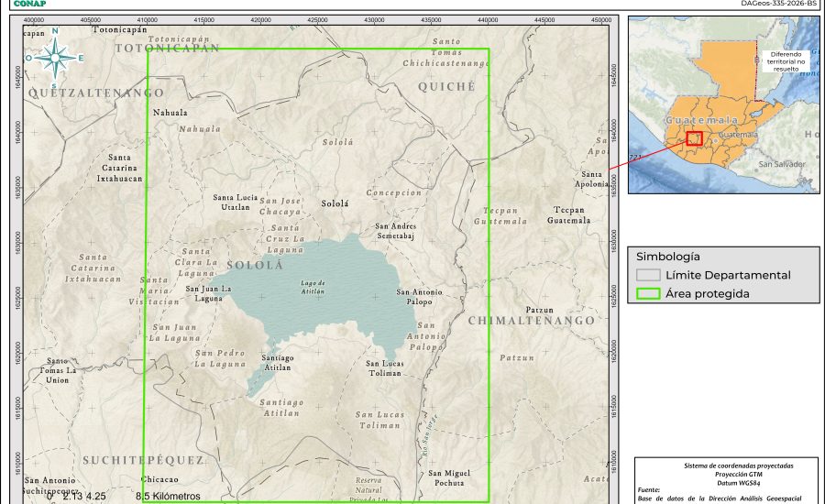825x504 pixels.
Task: Select the Nahuala town label
Action: pos(170,113)
